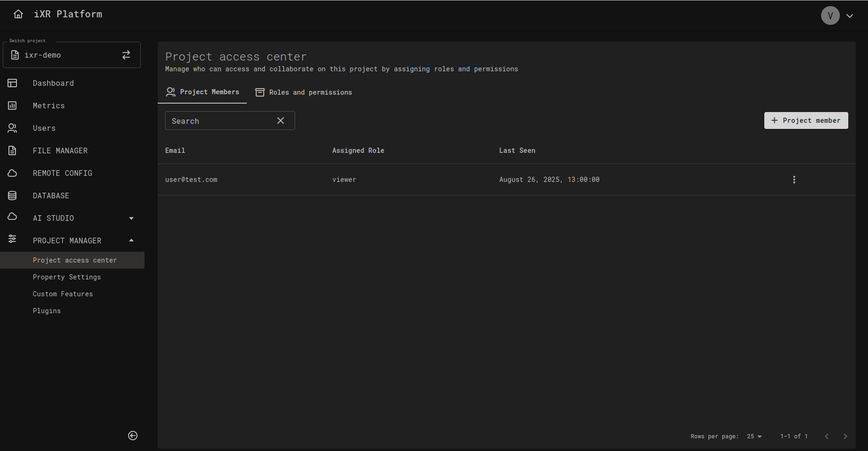Click the home icon beside iXR Platform
868x451 pixels.
(18, 14)
